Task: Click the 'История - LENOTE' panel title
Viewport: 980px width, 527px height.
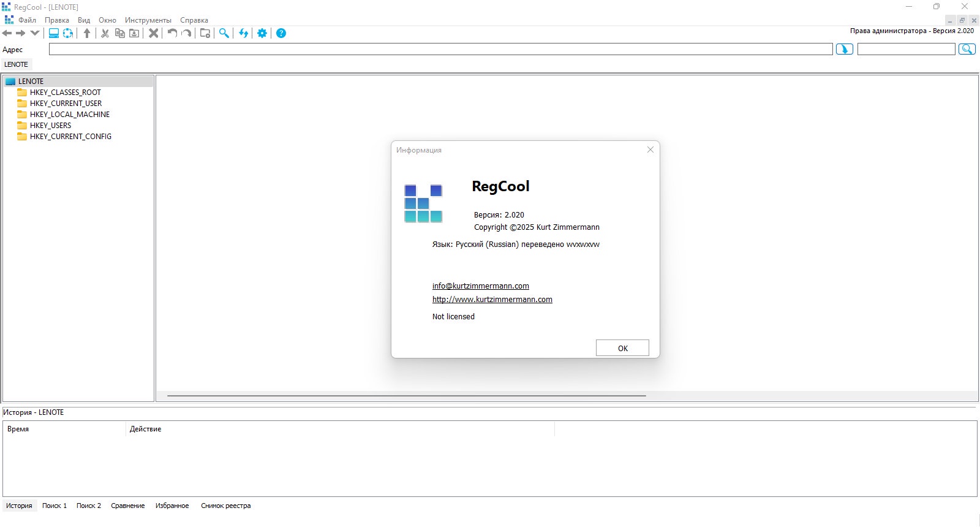Action: (33, 412)
